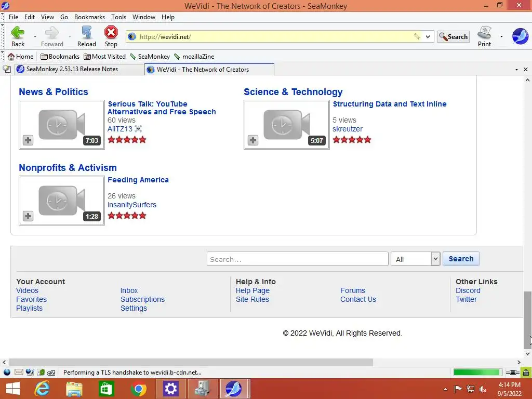Screen dimensions: 532x399
Task: Expand the Forward button history dropdown
Action: (x=70, y=36)
